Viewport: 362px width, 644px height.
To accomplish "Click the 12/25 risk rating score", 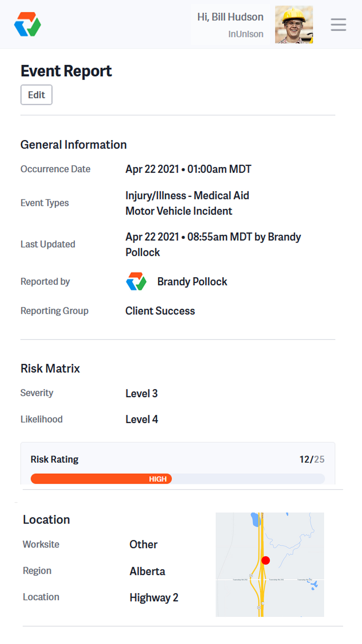I will (312, 459).
